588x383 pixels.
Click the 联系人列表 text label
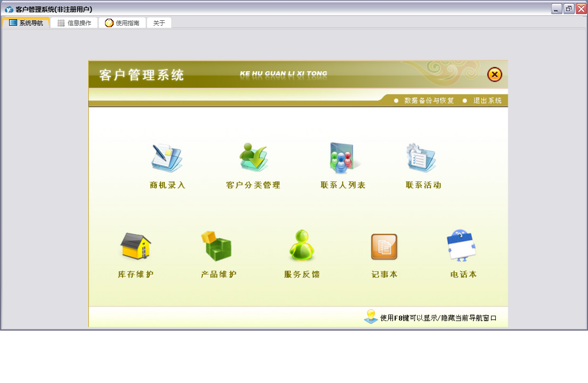[x=343, y=185]
